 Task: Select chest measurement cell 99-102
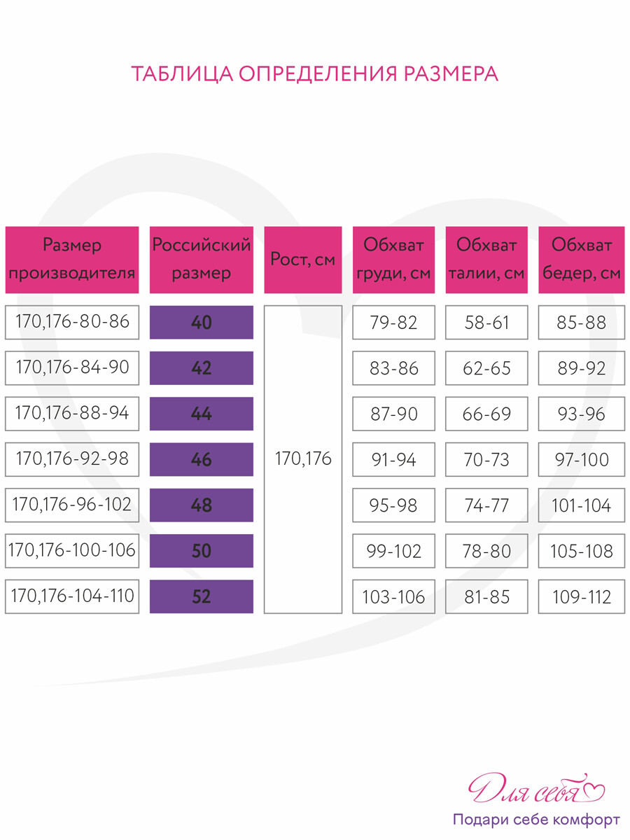[x=393, y=552]
